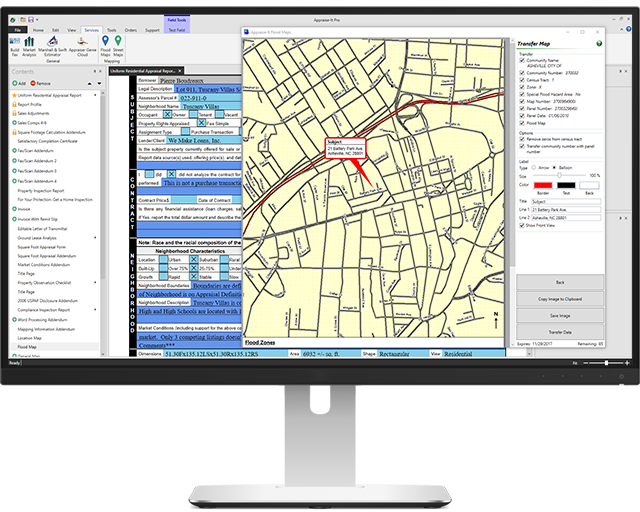Click the green plus beside Sales Comps 4-6
This screenshot has width=640, height=512.
(x=14, y=122)
